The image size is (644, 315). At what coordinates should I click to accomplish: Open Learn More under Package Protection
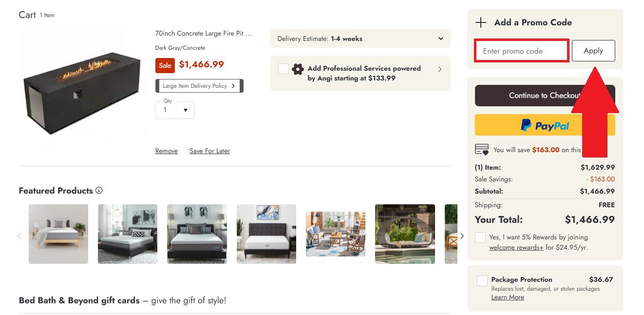tap(508, 297)
